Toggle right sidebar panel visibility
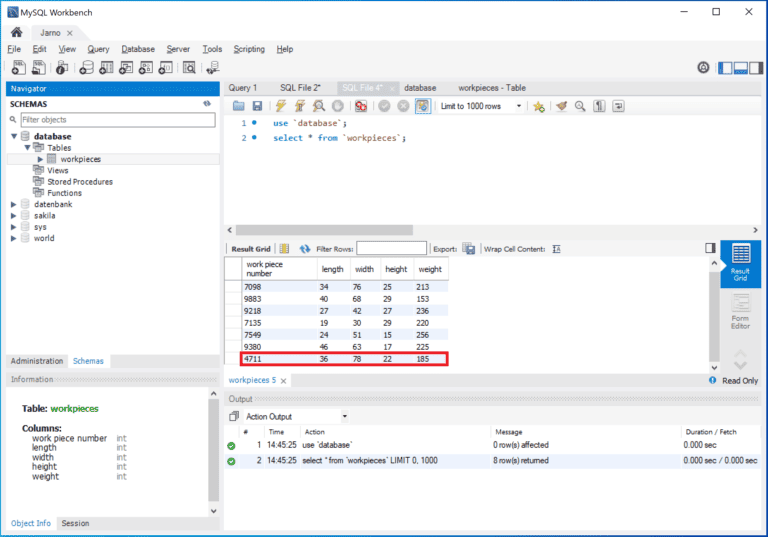Screen dimensions: 768x537 click(756, 68)
